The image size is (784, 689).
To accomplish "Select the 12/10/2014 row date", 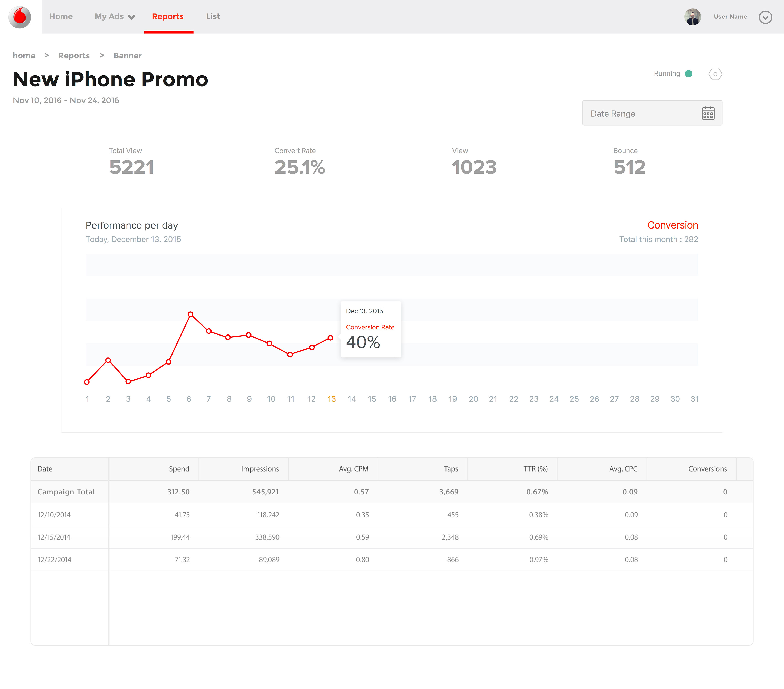I will tap(54, 515).
